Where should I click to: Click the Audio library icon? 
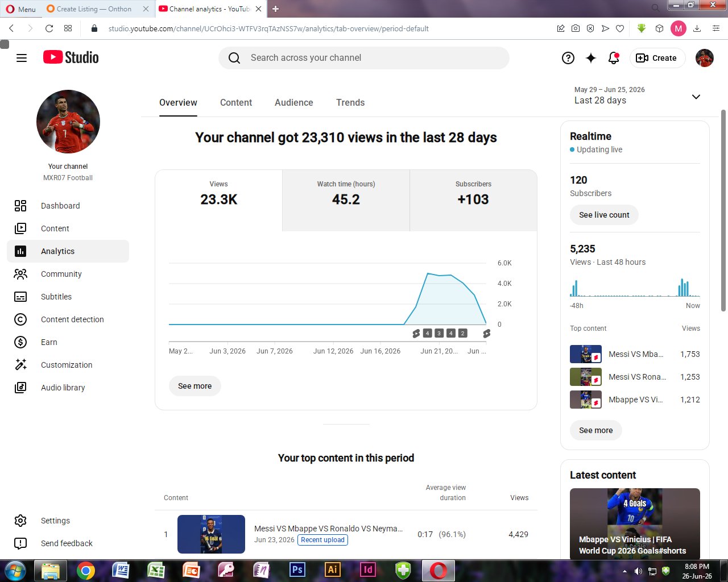coord(20,388)
